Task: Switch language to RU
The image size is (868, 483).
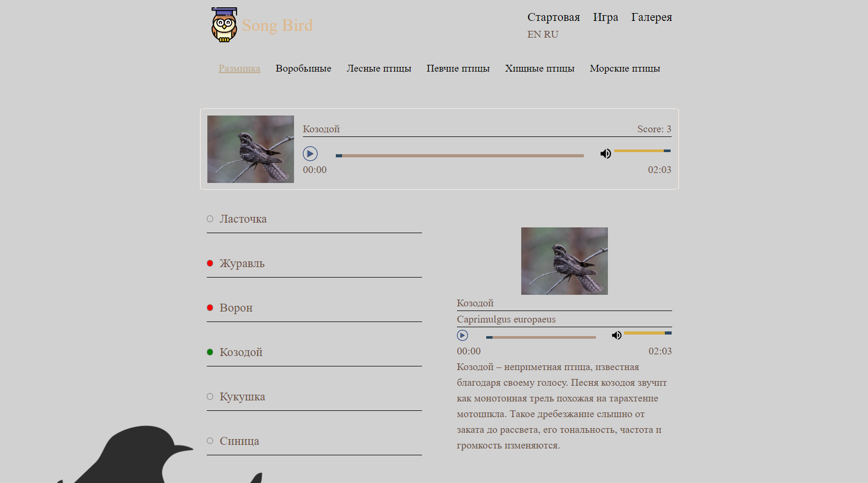Action: point(551,34)
